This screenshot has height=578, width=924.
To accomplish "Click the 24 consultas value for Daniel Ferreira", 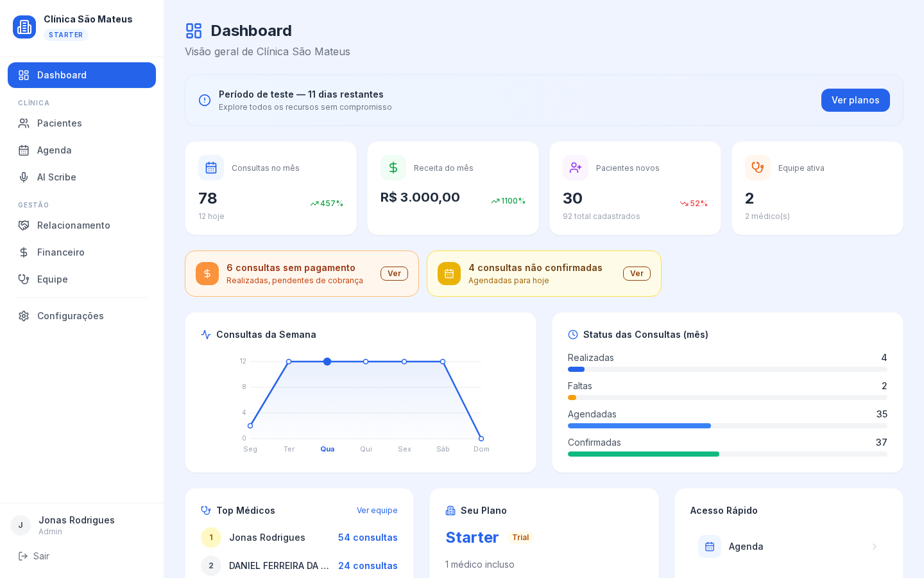I will coord(368,566).
